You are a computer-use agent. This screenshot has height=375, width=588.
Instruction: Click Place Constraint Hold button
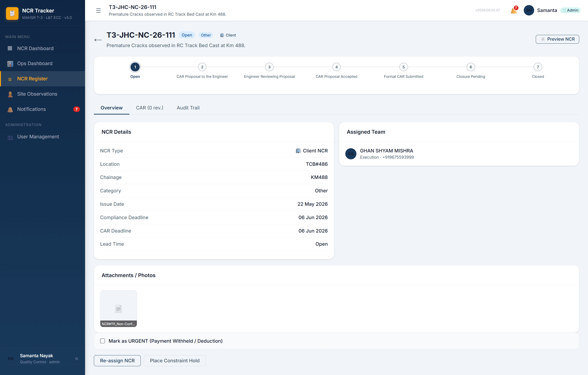pyautogui.click(x=175, y=360)
